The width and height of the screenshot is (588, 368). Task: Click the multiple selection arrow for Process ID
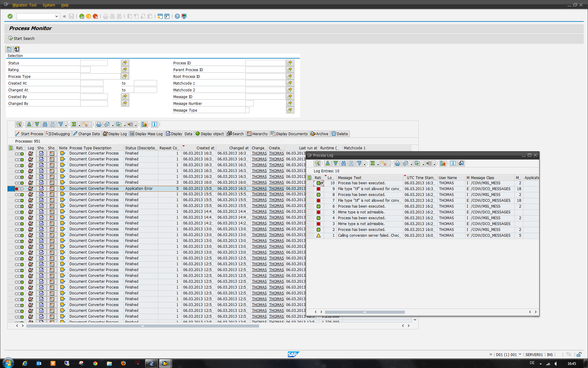pyautogui.click(x=290, y=63)
